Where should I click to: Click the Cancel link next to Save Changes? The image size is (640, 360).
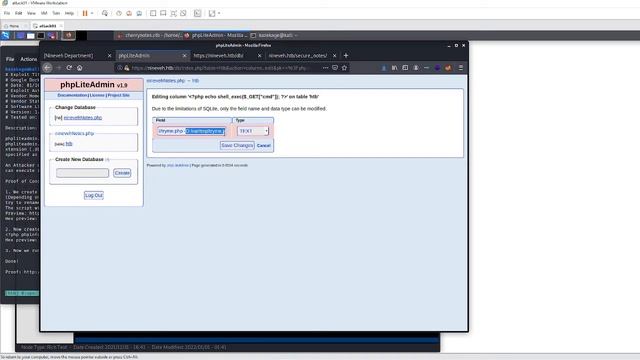(264, 146)
